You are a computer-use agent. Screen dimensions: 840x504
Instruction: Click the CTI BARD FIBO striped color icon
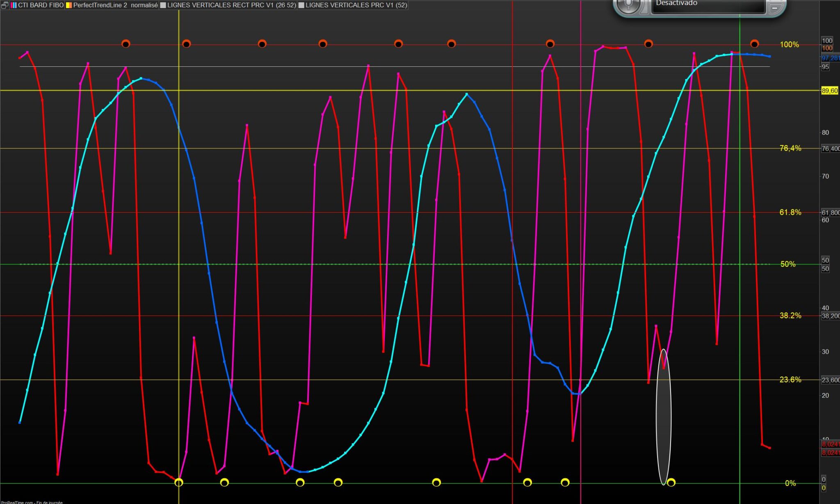(x=14, y=5)
